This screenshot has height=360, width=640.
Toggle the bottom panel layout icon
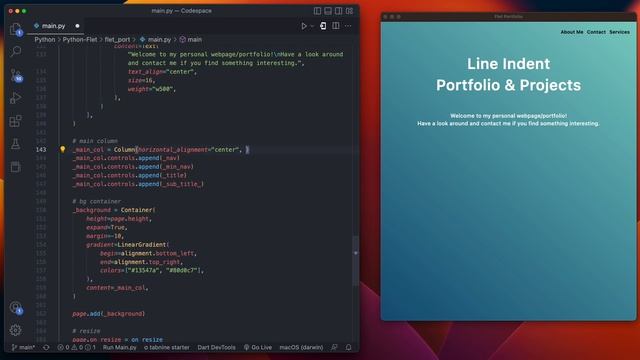tap(328, 11)
